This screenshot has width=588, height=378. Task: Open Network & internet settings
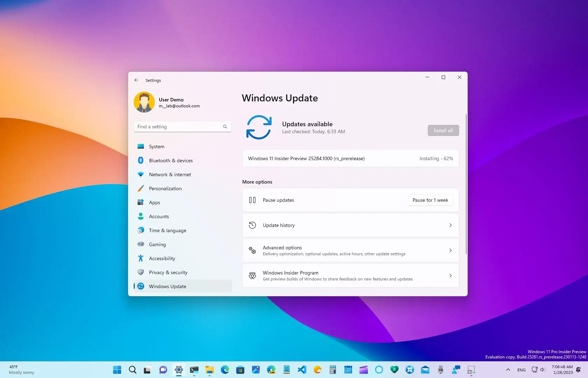182,174
